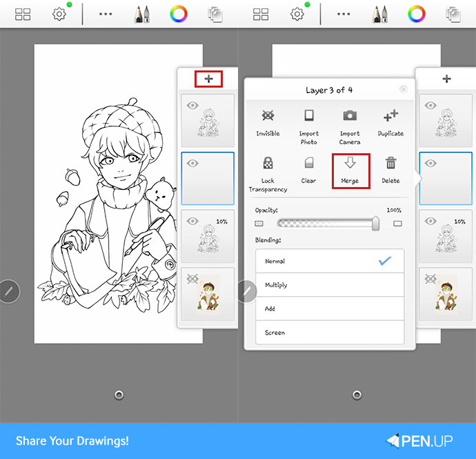The width and height of the screenshot is (476, 459).
Task: Select the Screen blending mode
Action: [x=330, y=332]
